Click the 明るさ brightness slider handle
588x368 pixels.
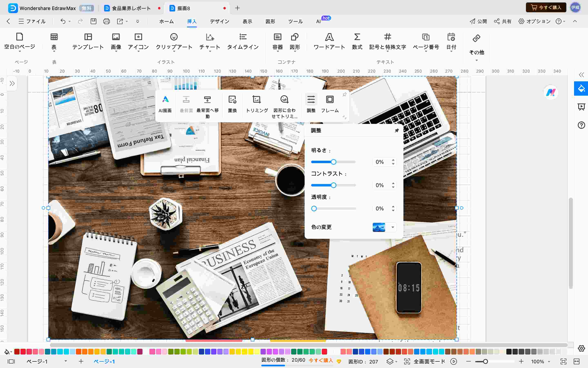(x=334, y=162)
